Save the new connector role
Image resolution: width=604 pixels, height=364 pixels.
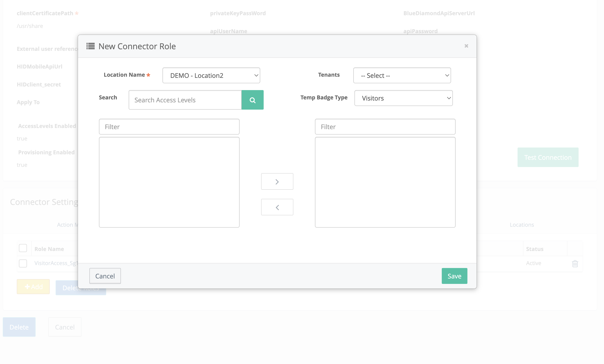[x=454, y=276]
